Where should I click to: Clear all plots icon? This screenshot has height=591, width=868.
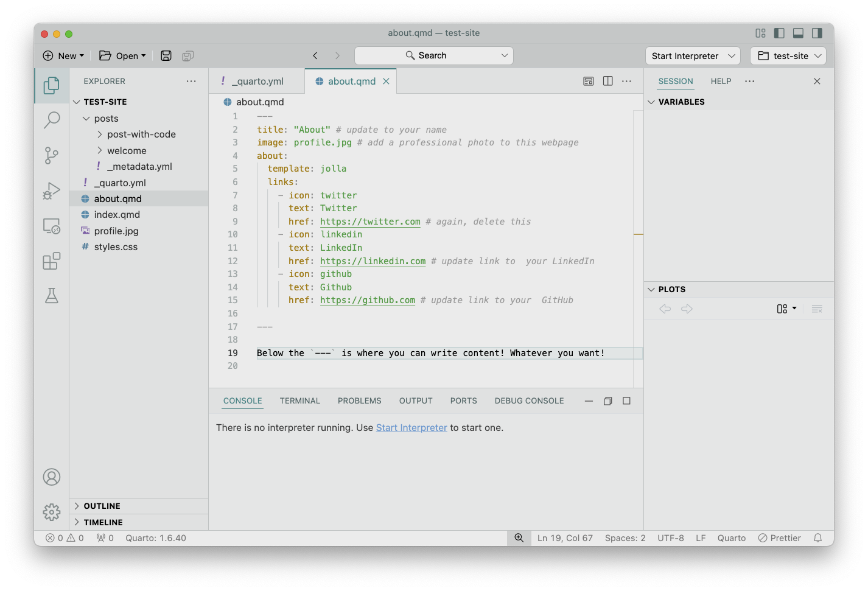point(817,309)
